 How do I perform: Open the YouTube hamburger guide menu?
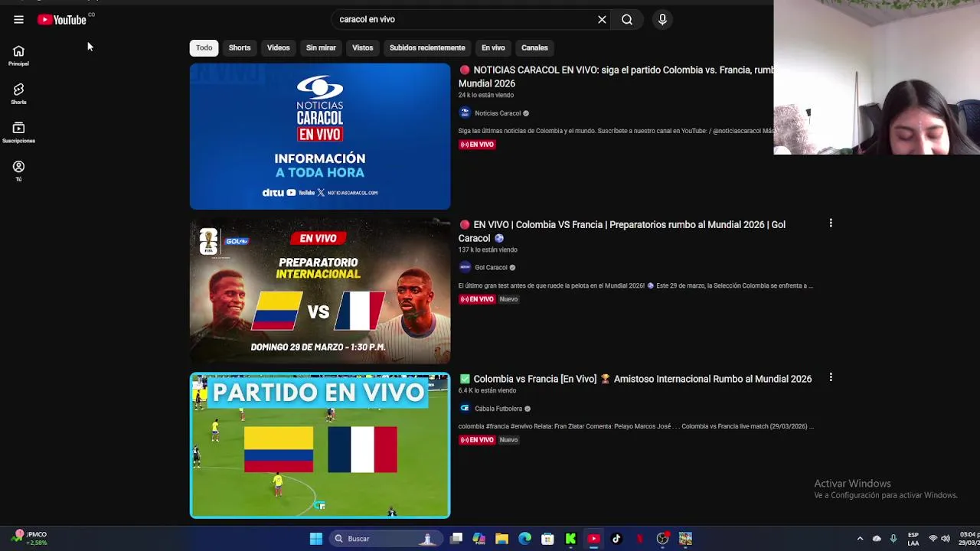point(18,20)
